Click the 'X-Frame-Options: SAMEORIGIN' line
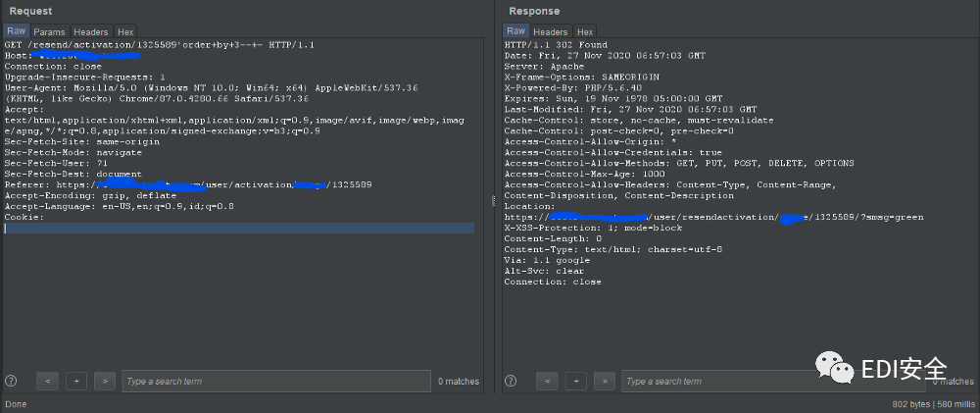The width and height of the screenshot is (980, 413). pyautogui.click(x=582, y=77)
